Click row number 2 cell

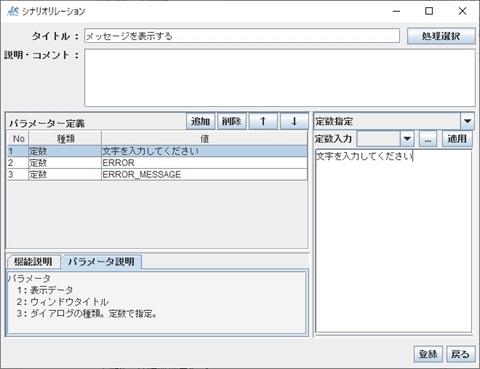18,163
